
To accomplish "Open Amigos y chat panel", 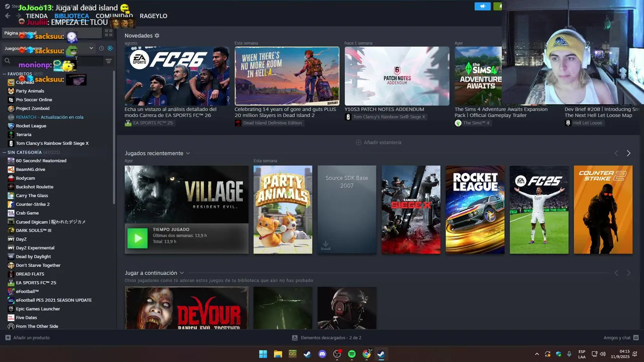I will 621,338.
